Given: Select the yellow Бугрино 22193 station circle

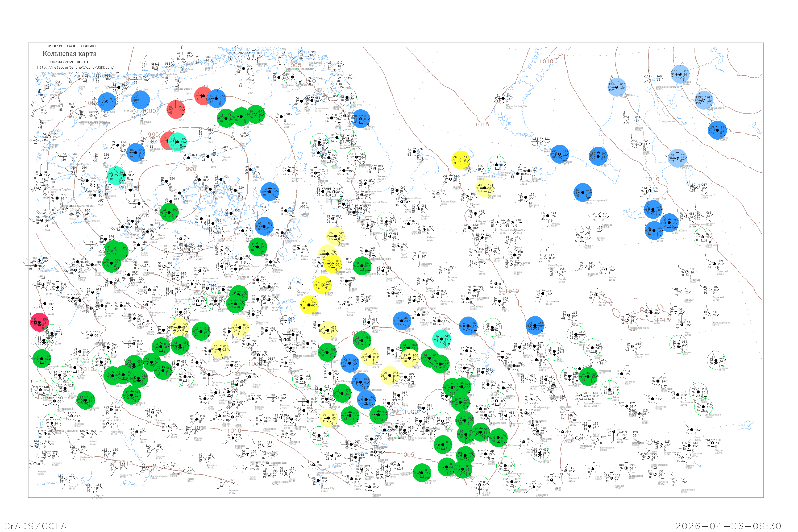Looking at the screenshot, I should pos(461,160).
